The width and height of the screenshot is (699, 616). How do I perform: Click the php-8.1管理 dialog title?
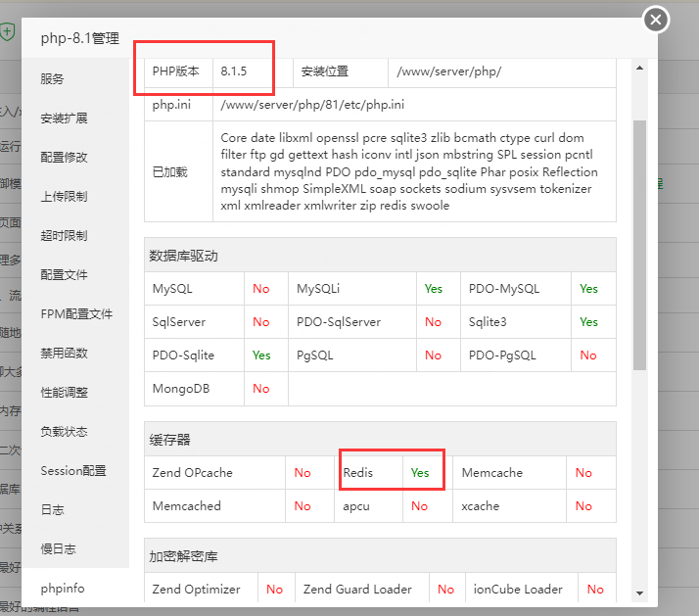pyautogui.click(x=80, y=38)
